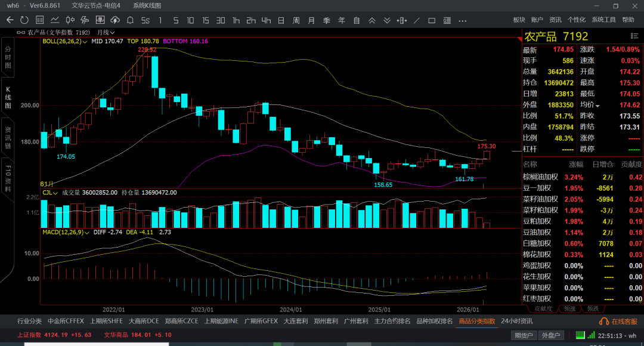Switch to 5-minute period

click(176, 20)
